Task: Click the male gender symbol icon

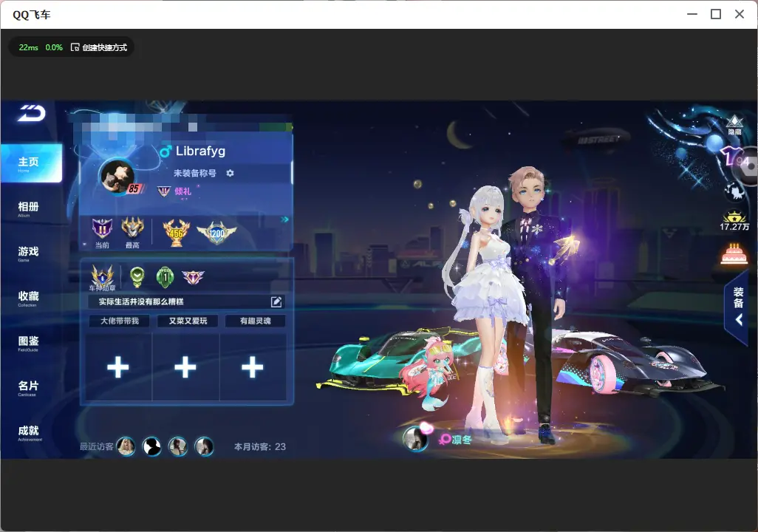Action: coord(165,151)
